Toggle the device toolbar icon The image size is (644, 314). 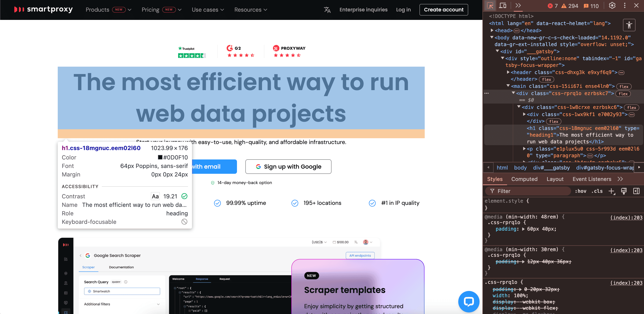tap(503, 6)
